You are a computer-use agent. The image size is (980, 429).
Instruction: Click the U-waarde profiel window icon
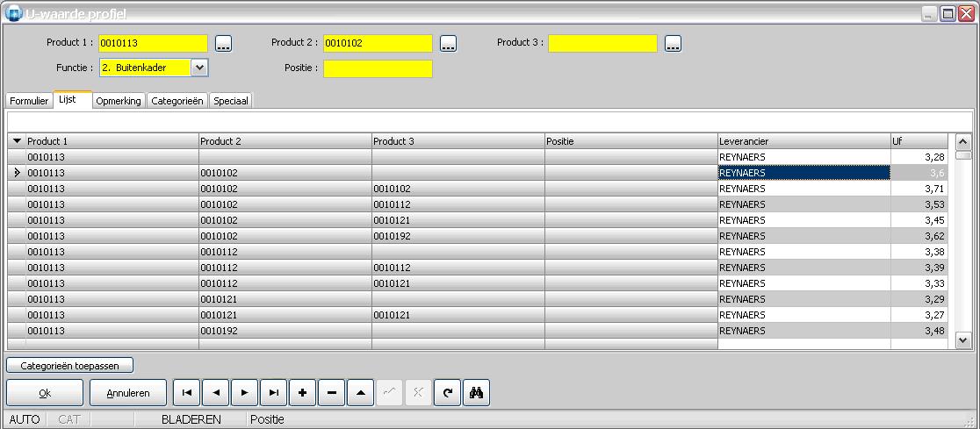pos(13,13)
